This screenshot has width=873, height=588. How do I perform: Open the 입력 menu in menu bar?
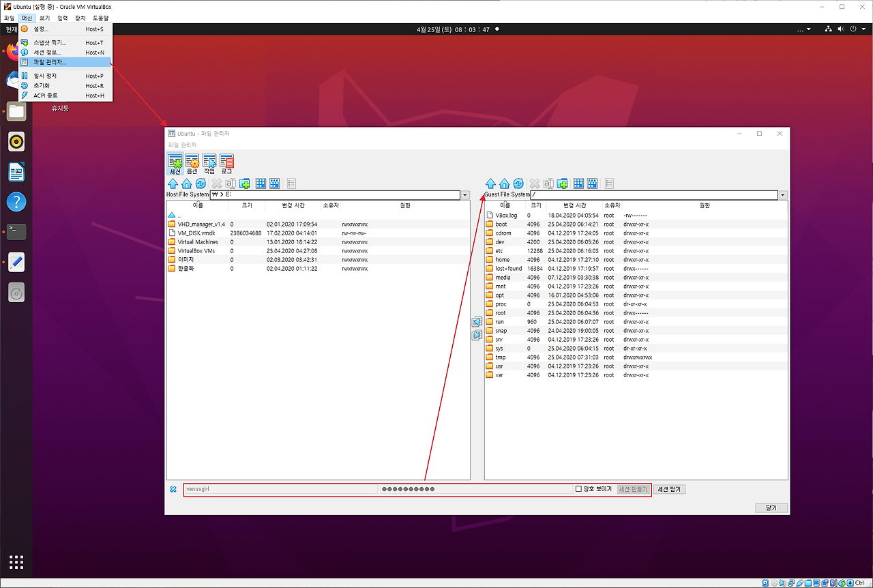click(63, 18)
